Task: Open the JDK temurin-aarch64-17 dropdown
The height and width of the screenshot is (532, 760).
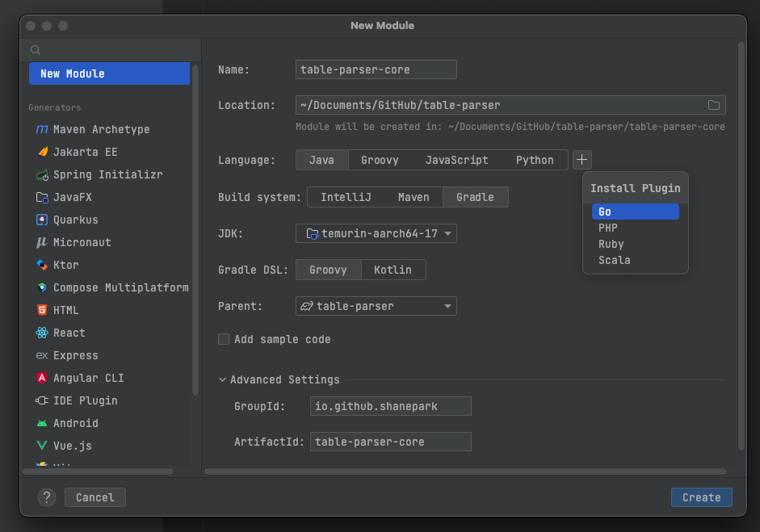Action: (x=376, y=233)
